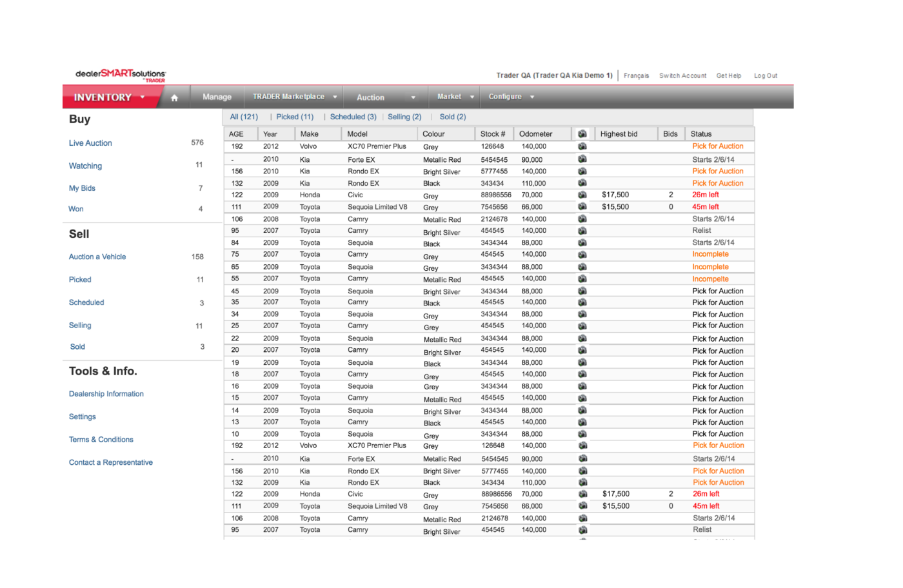Image resolution: width=903 pixels, height=588 pixels.
Task: Open the camera icon for age 84 Sequoia row
Action: pyautogui.click(x=582, y=242)
